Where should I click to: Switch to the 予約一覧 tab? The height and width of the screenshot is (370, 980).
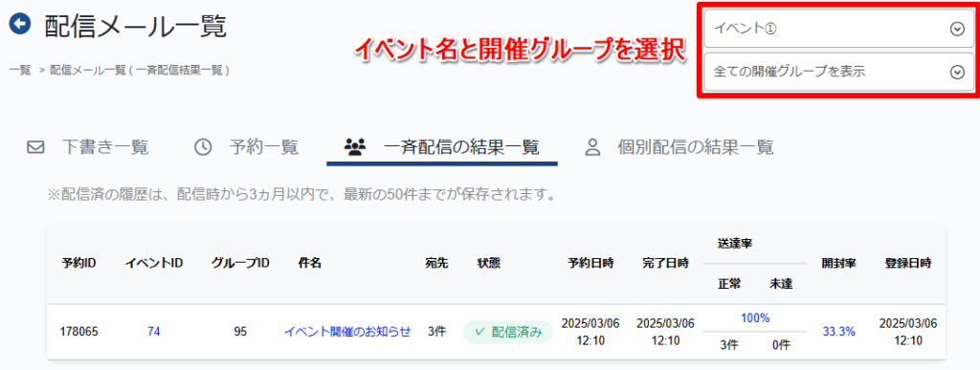pyautogui.click(x=246, y=147)
